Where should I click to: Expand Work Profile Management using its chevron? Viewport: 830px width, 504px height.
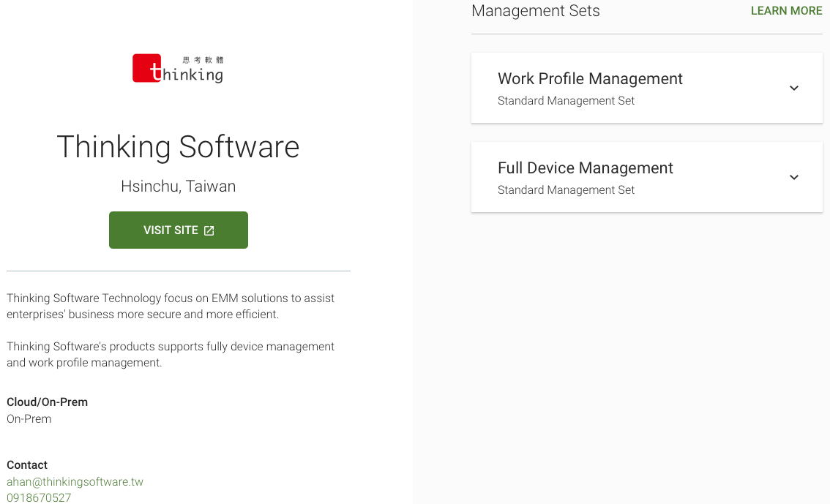pos(793,88)
